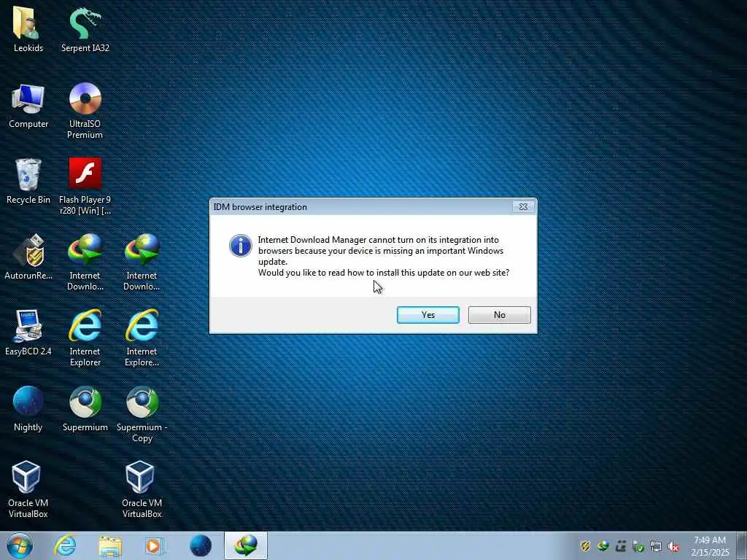Select the Flash Player 9 r280 icon
This screenshot has height=560, width=747.
click(85, 186)
